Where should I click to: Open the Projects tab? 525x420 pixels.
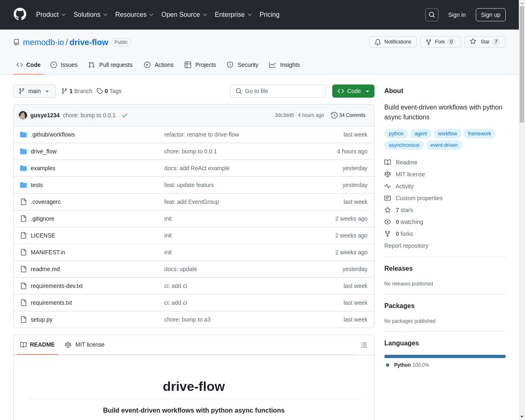pos(200,65)
